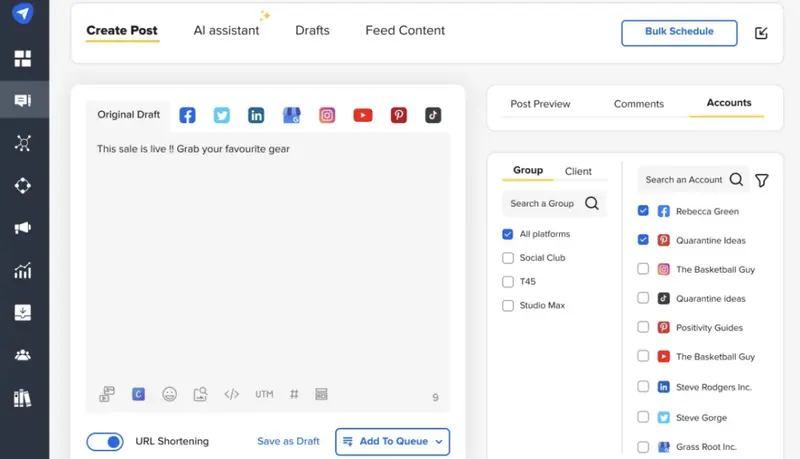Screen dimensions: 800x459
Task: Expand the Add To Queue dropdown arrow
Action: point(439,442)
